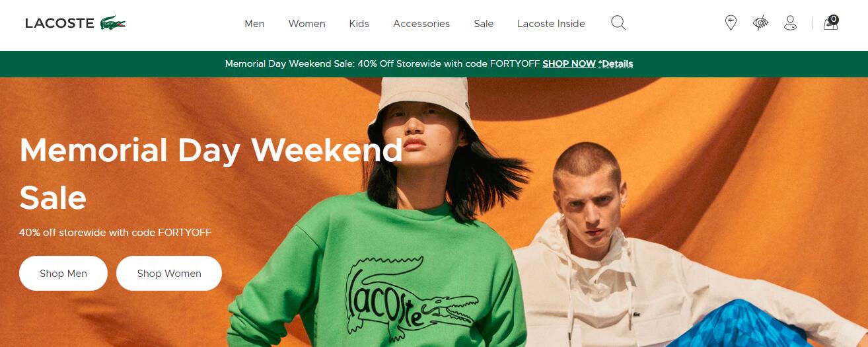Click the Shop Women button
This screenshot has height=347, width=868.
169,273
